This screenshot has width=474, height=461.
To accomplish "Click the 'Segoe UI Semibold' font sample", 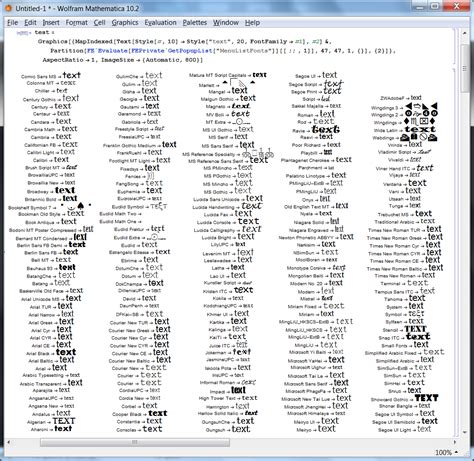I will tap(405, 421).
